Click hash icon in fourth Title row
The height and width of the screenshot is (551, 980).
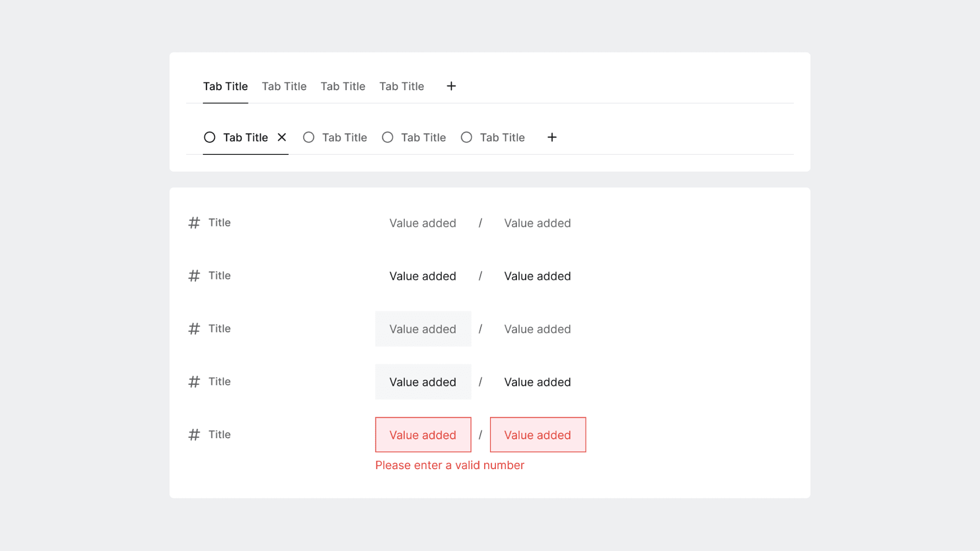coord(194,382)
